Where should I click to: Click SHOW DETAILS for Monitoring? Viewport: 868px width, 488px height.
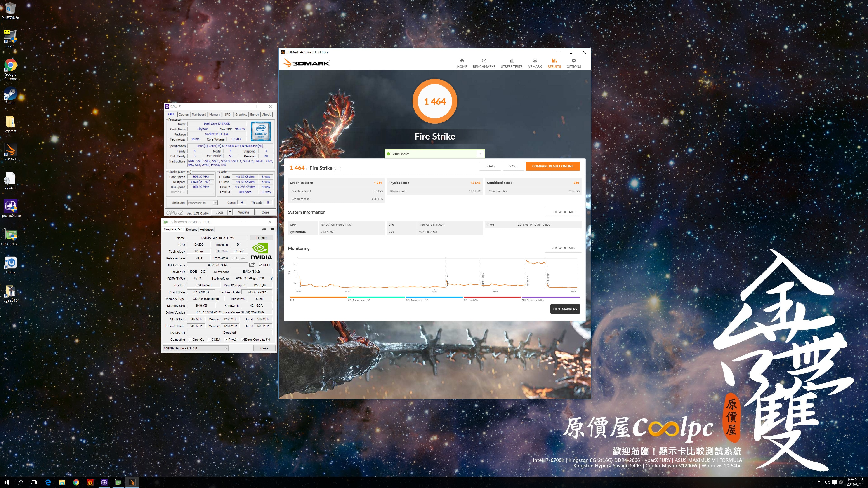pos(563,248)
